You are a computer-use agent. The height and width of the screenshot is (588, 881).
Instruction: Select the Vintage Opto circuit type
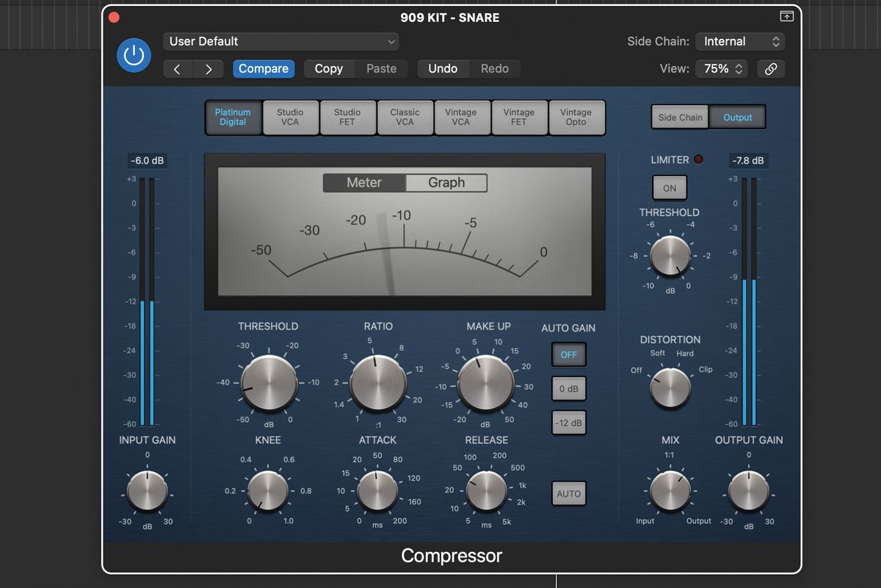point(577,117)
